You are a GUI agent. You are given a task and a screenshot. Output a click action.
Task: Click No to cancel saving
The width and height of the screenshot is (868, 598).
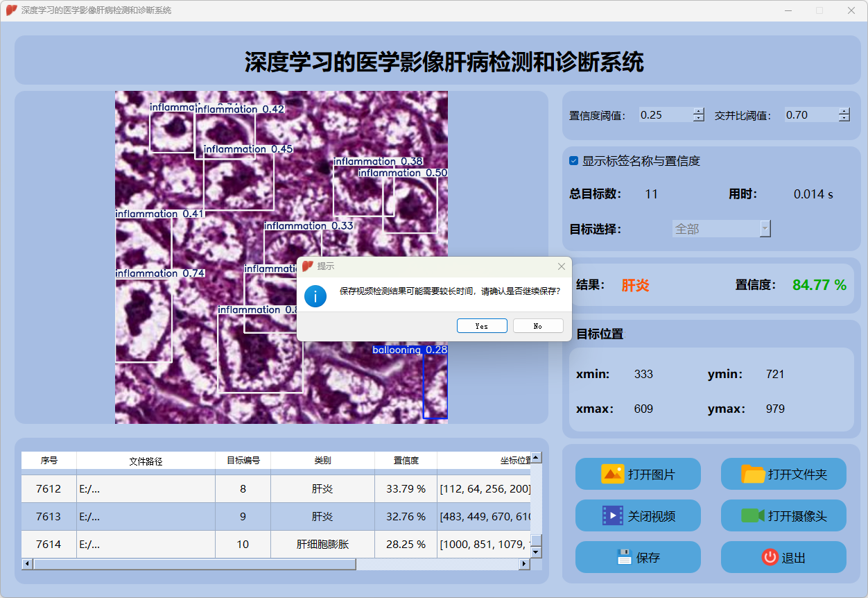pyautogui.click(x=538, y=326)
